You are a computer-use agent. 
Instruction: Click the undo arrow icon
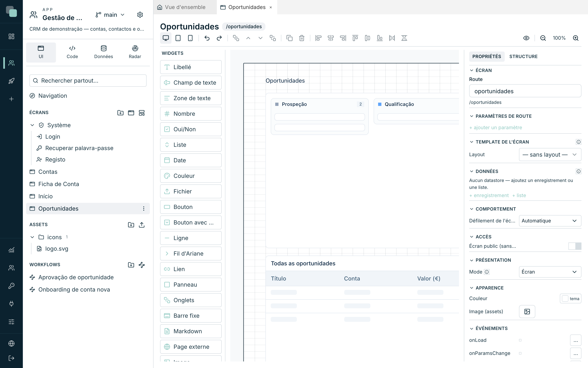point(207,38)
